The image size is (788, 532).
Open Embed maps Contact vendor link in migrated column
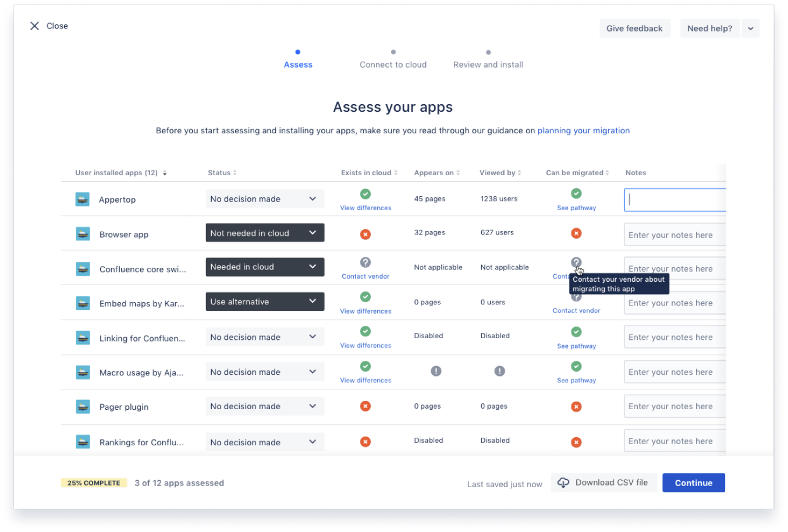tap(576, 311)
